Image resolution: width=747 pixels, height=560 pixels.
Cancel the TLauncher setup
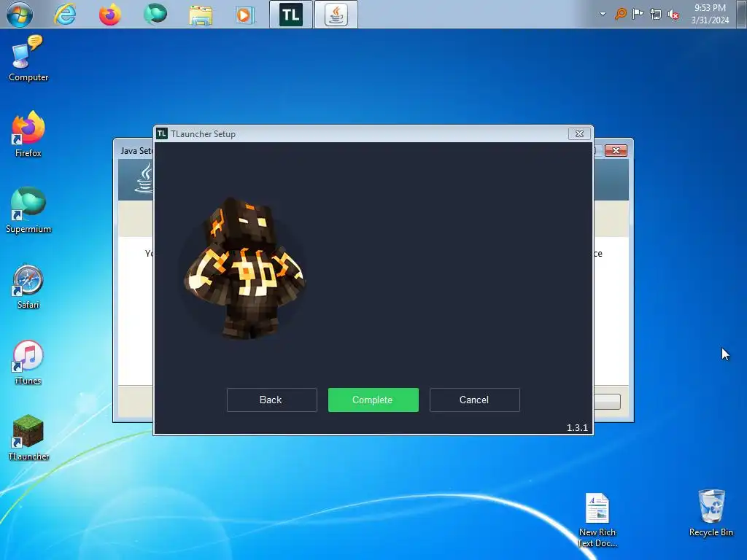tap(474, 400)
